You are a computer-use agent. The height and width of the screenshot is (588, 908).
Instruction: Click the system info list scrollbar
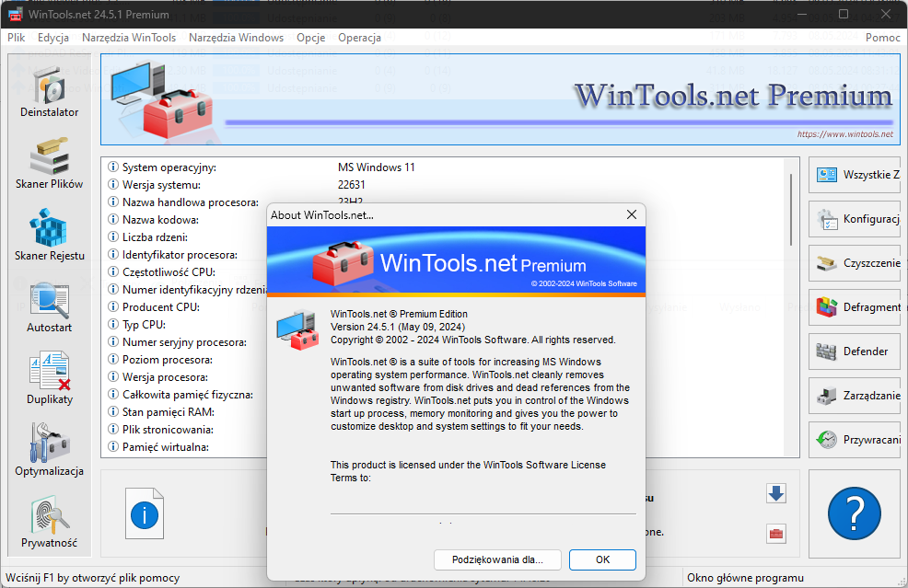[x=791, y=209]
